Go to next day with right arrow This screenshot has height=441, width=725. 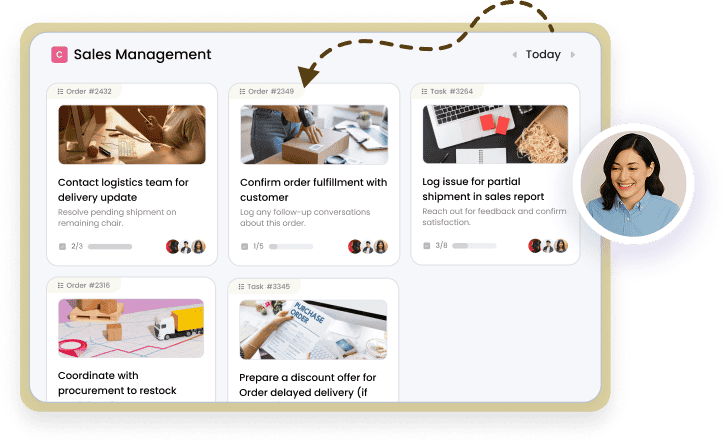pos(573,55)
